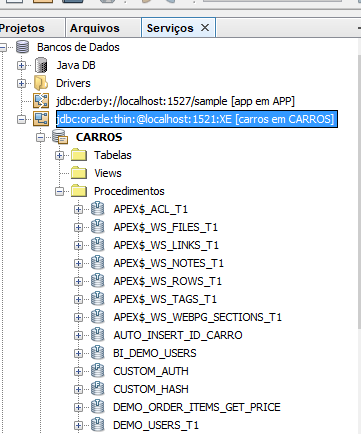Image resolution: width=361 pixels, height=434 pixels.
Task: Select APEX$_WS_LINKS_T1 text
Action: 166,245
